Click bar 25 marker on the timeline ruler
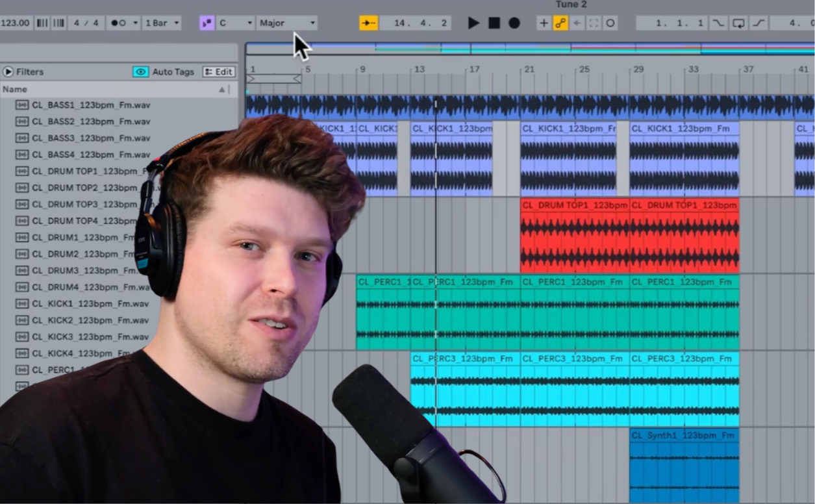Image resolution: width=815 pixels, height=504 pixels. tap(584, 69)
